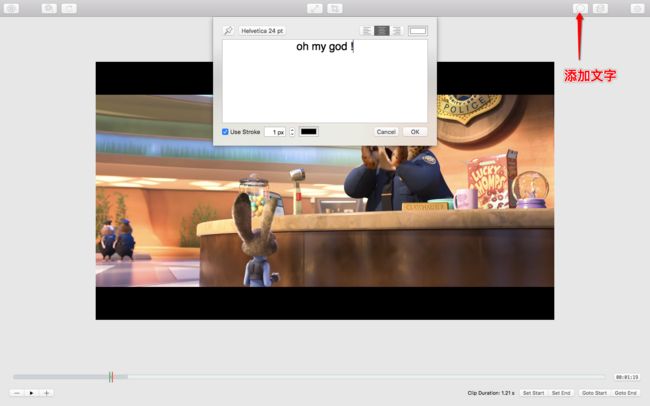Viewport: 650px width, 406px height.
Task: Select the crop tool icon in the top toolbar
Action: pyautogui.click(x=335, y=8)
